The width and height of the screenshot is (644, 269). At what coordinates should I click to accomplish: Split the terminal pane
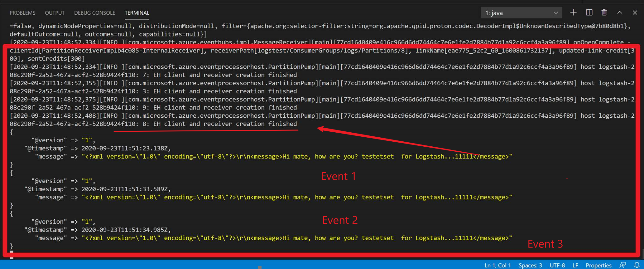[589, 12]
